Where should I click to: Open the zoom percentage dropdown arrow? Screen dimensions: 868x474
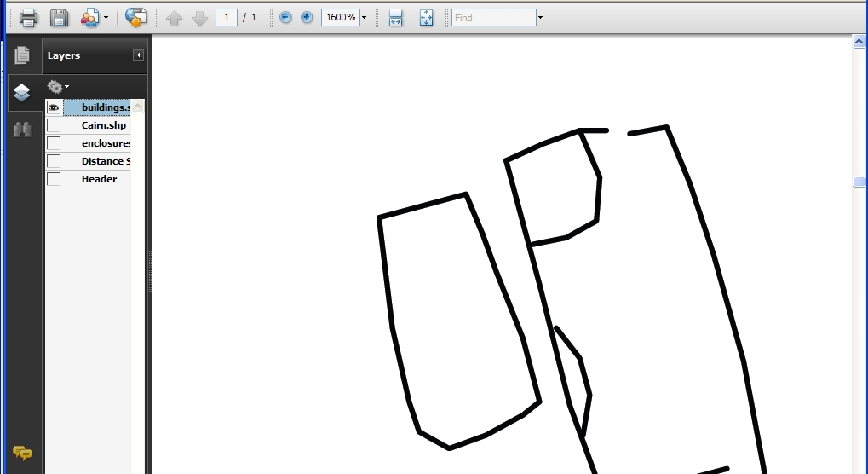pos(365,18)
